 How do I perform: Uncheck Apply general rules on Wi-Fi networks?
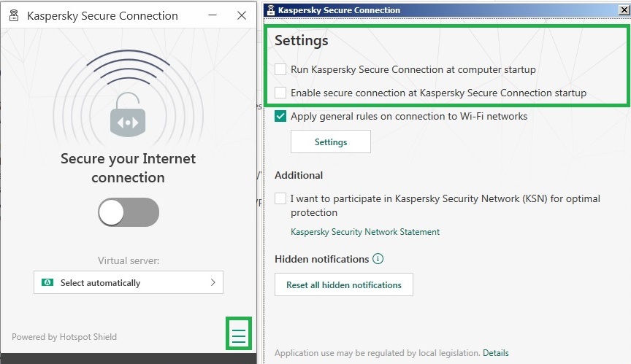(x=281, y=116)
